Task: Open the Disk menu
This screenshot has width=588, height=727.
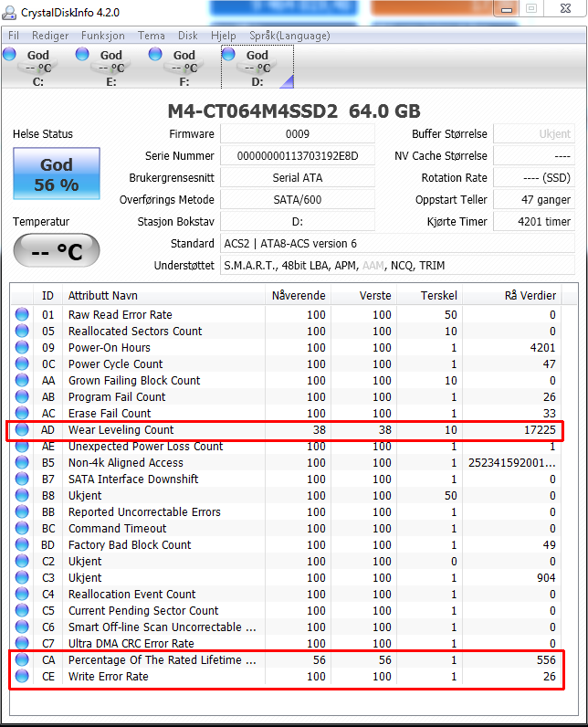Action: click(188, 36)
